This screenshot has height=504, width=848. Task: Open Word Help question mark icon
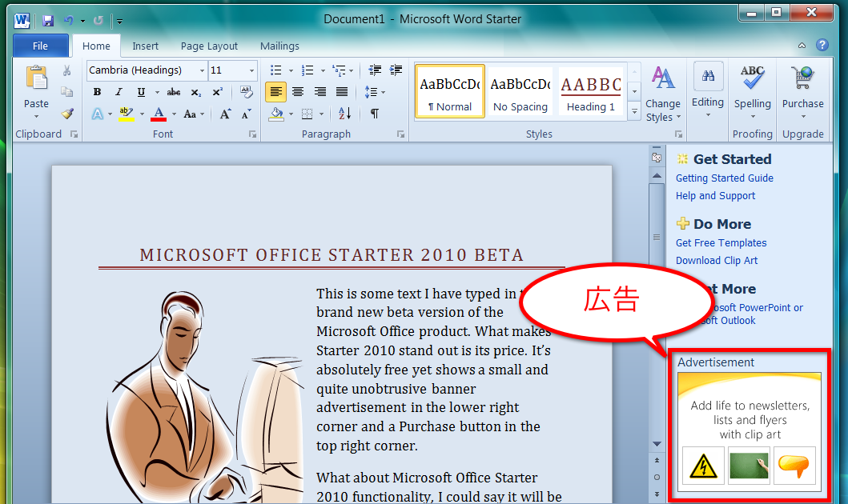point(822,45)
